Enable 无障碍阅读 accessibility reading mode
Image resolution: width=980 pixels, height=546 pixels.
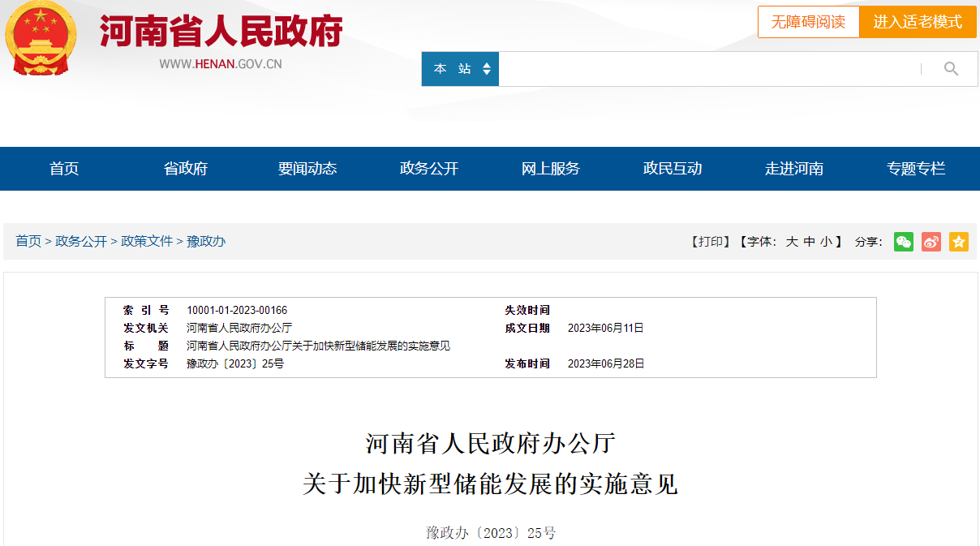(808, 22)
